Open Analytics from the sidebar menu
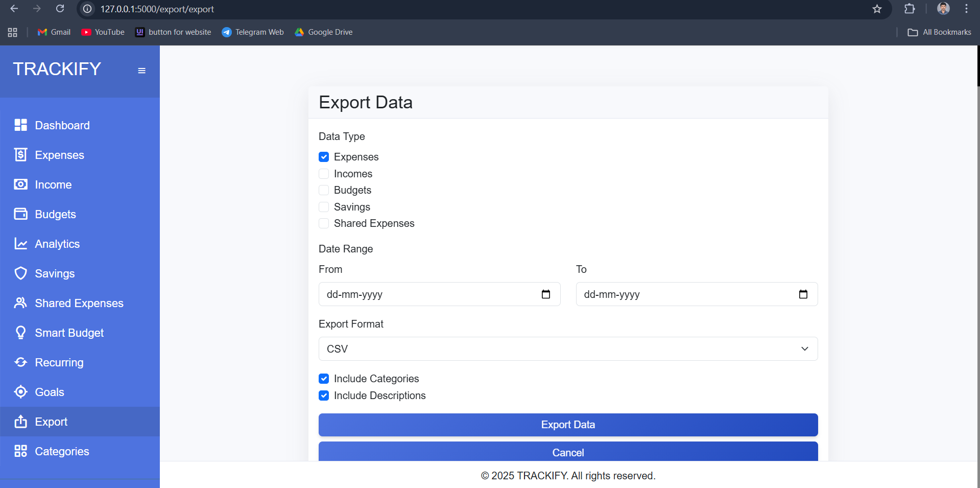The image size is (980, 488). [80, 244]
